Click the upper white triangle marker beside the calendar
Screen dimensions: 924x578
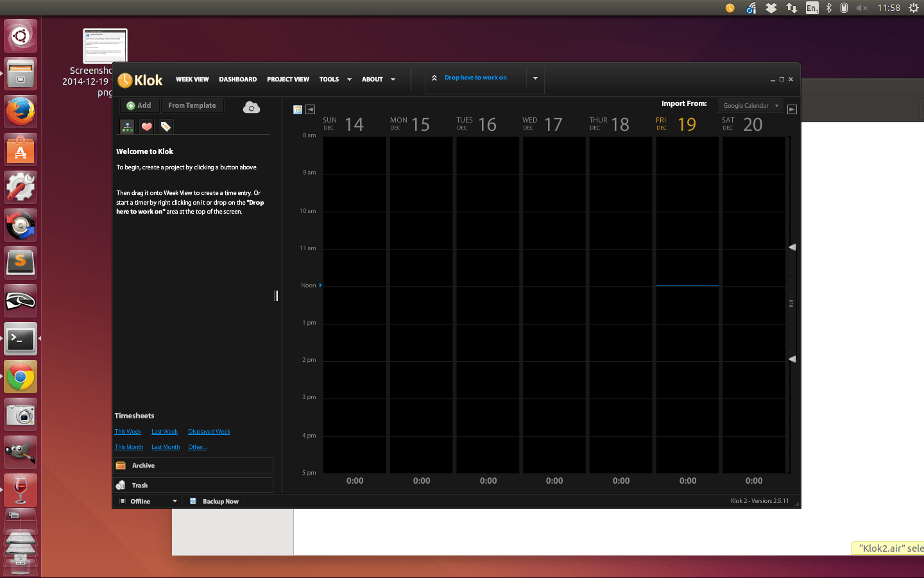pos(792,247)
